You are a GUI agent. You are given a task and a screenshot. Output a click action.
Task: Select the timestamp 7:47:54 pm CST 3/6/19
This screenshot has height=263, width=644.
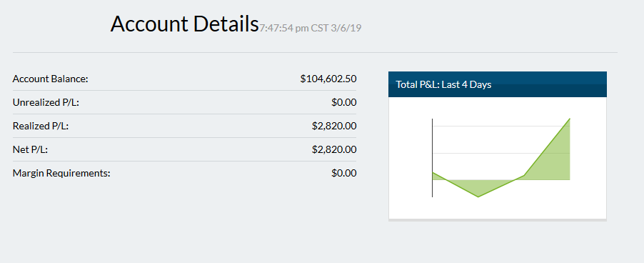click(x=310, y=29)
